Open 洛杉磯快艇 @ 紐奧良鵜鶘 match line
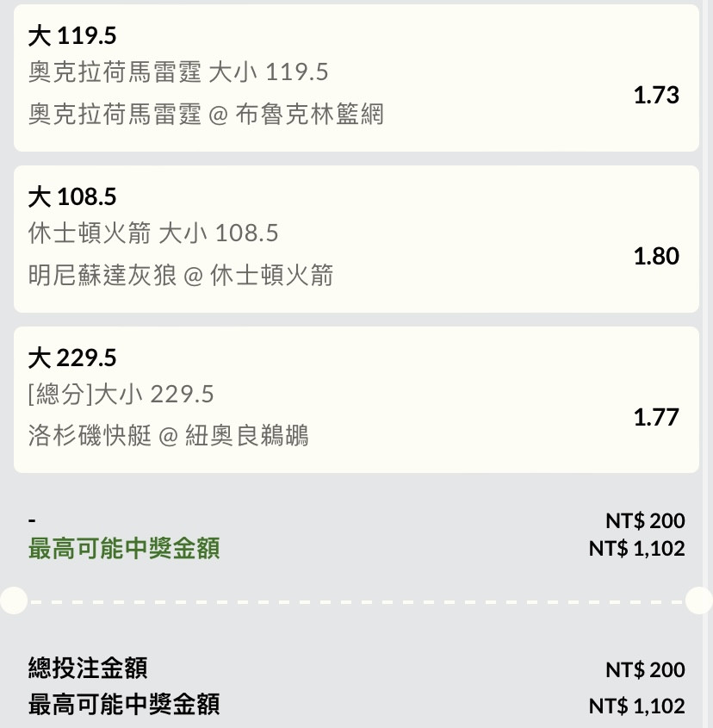713x728 pixels. pyautogui.click(x=168, y=435)
